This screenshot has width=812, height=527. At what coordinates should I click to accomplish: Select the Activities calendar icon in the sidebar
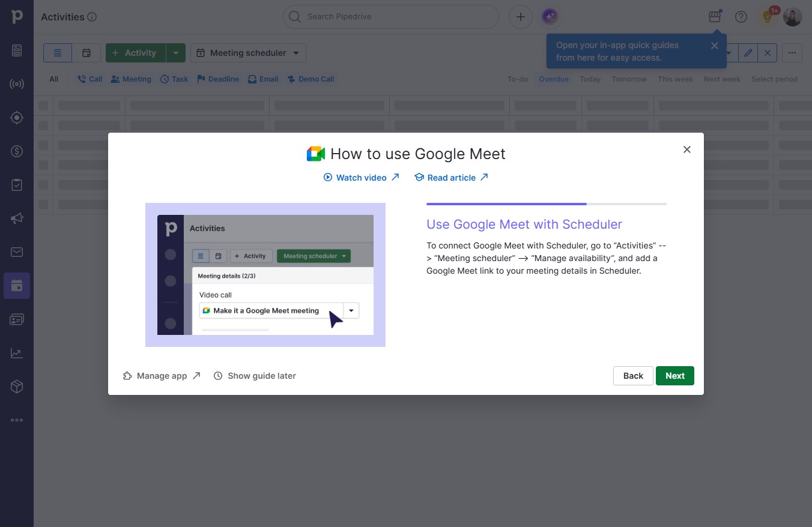coord(17,286)
